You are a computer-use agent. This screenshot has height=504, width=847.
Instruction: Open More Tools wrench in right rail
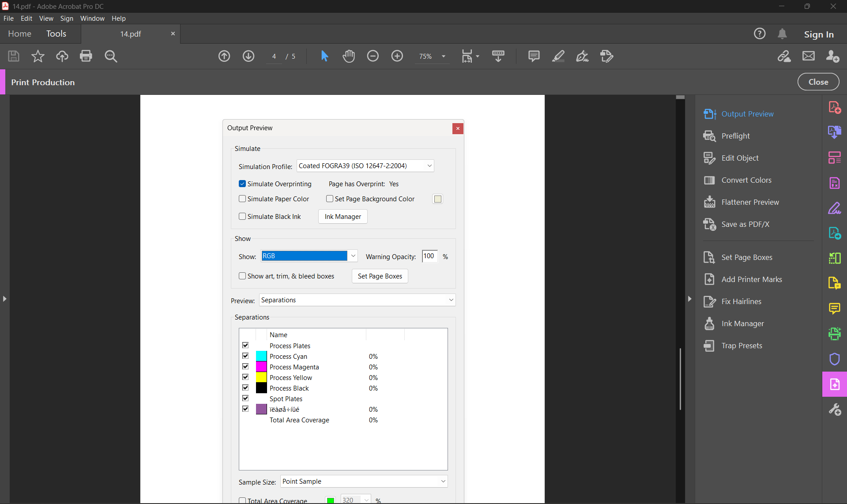tap(835, 410)
